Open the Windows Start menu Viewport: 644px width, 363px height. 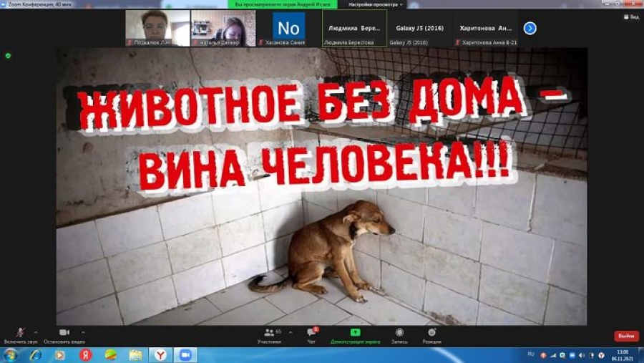(10, 355)
